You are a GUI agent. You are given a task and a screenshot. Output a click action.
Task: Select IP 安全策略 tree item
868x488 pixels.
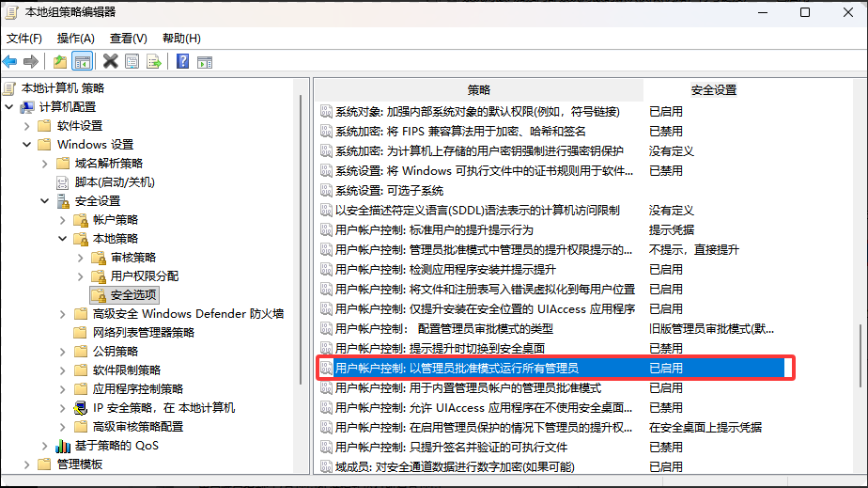163,408
